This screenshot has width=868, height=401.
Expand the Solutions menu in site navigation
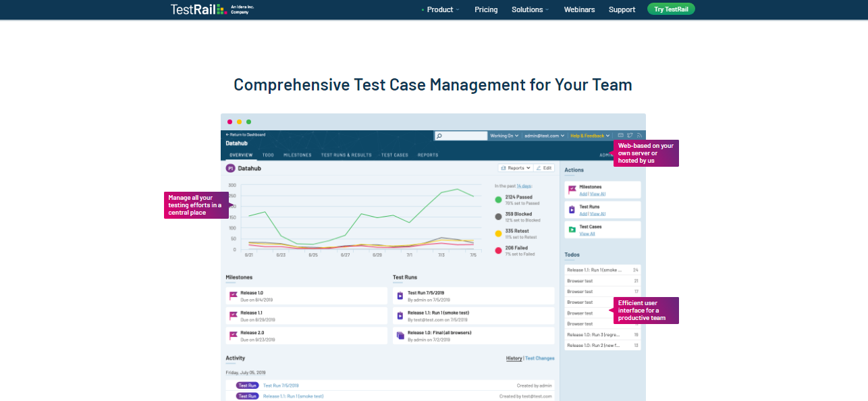[531, 9]
